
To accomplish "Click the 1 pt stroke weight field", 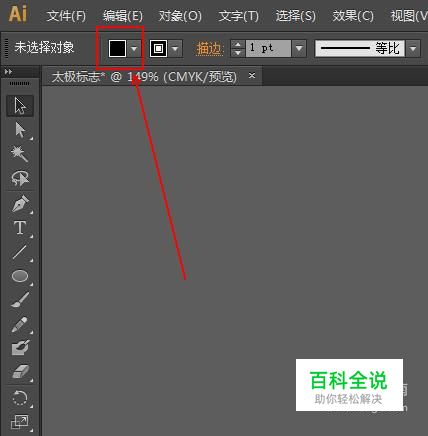I will 268,49.
